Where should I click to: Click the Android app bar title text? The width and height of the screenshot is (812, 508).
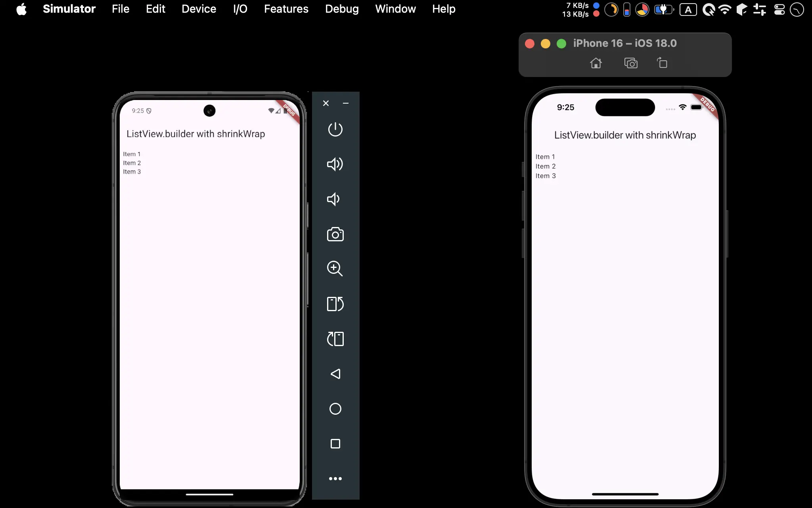[195, 134]
